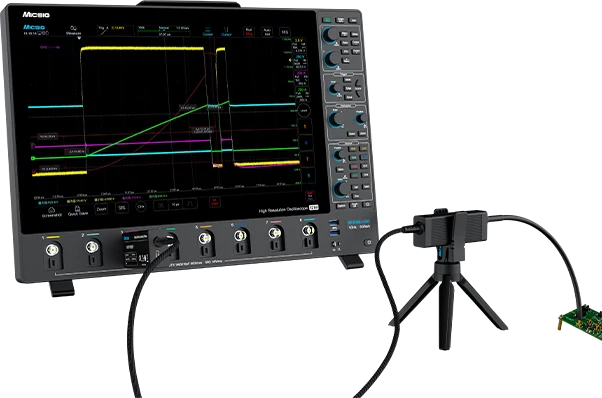The width and height of the screenshot is (602, 398).
Task: Tap the Quick Save icon
Action: click(x=78, y=211)
